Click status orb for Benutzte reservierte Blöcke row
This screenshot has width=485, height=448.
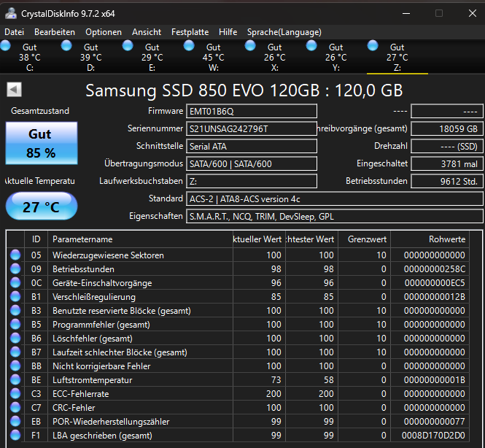15,310
